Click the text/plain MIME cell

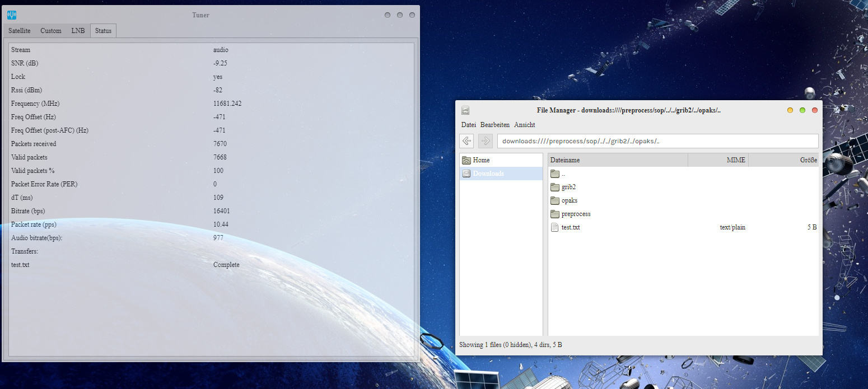tap(732, 227)
